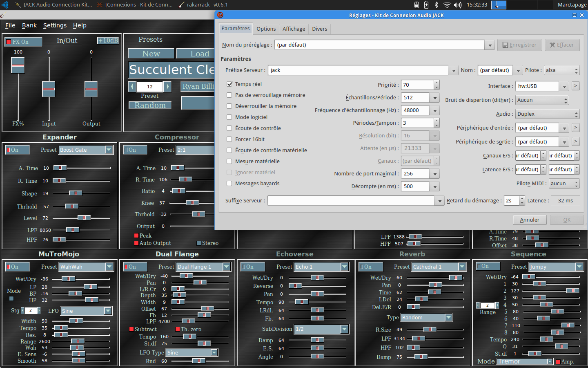This screenshot has width=588, height=368.
Task: Click the Input level slider handle
Action: pos(49,89)
